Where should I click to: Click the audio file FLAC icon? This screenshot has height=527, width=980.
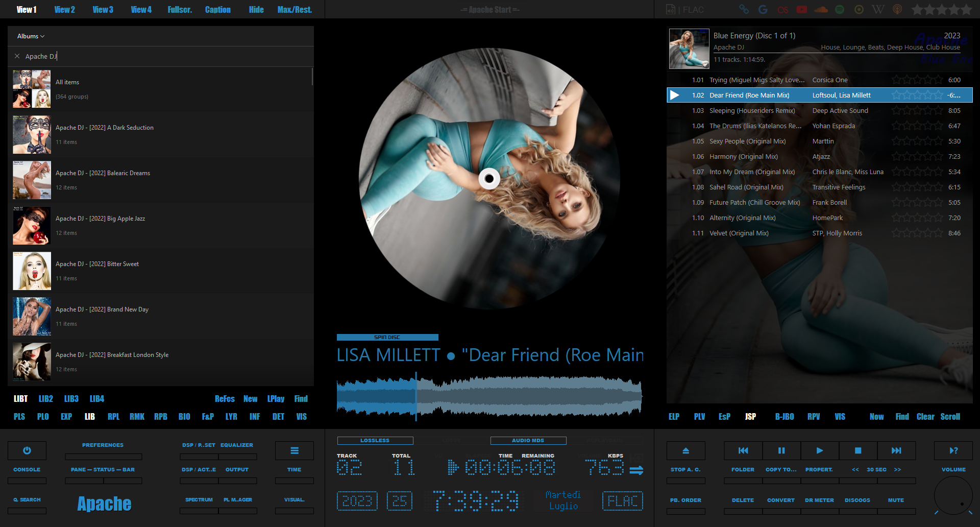point(671,9)
